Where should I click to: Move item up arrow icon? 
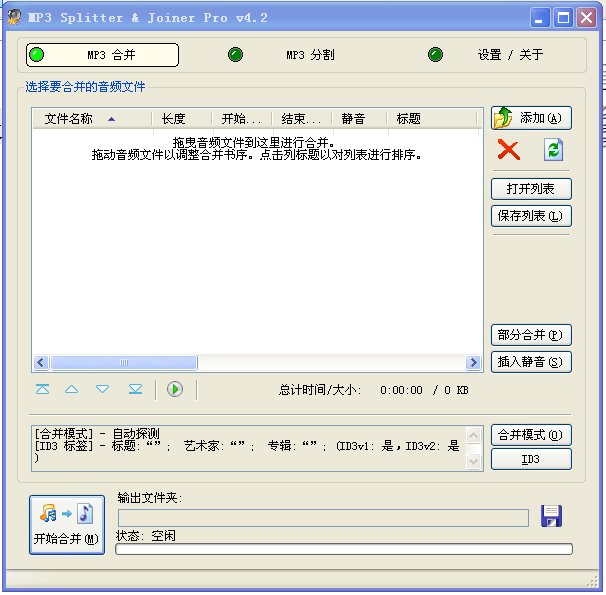coord(71,389)
